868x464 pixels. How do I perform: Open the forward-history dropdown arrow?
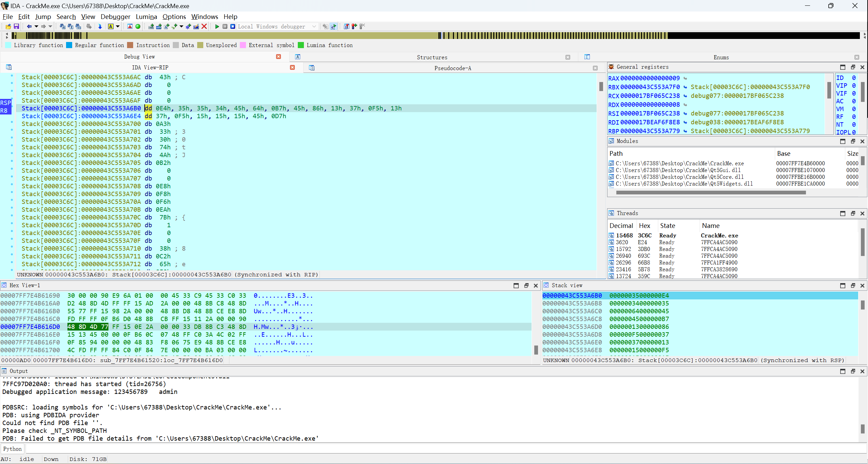click(50, 26)
